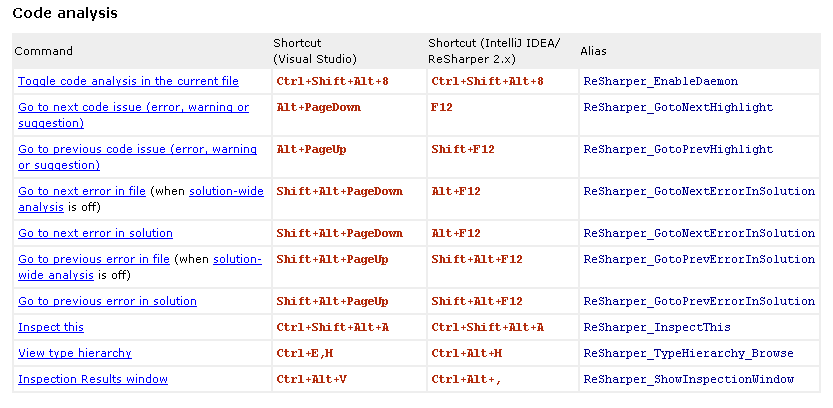
Task: Open 'Go to previous error in file' link
Action: (94, 259)
